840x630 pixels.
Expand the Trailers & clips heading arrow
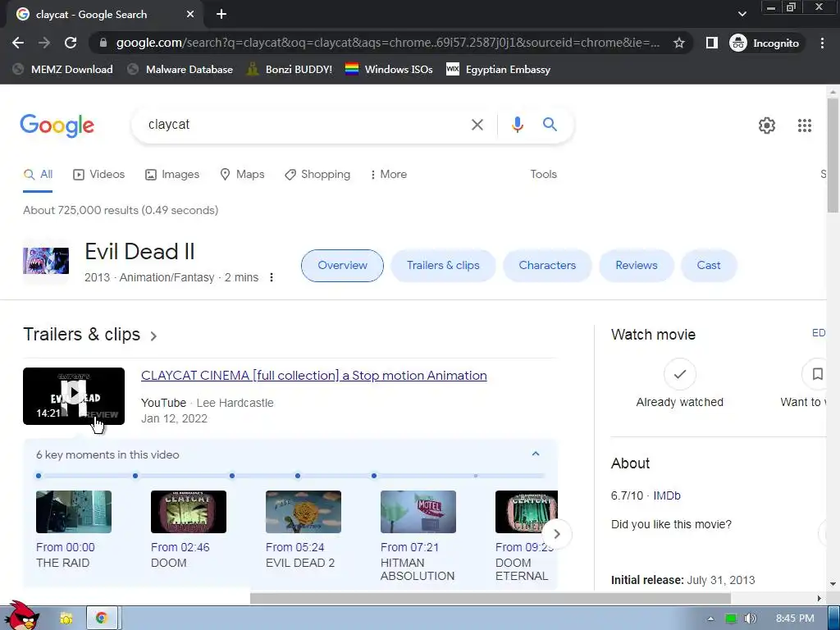click(153, 336)
